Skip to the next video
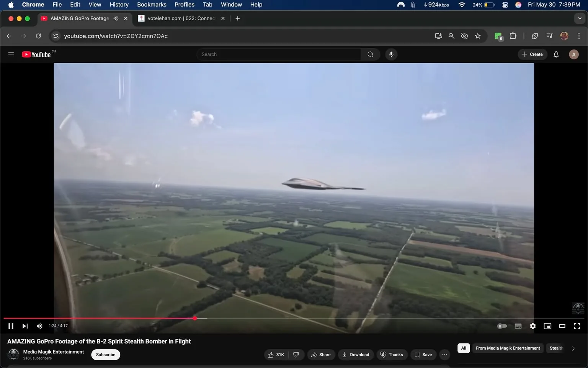 tap(24, 326)
